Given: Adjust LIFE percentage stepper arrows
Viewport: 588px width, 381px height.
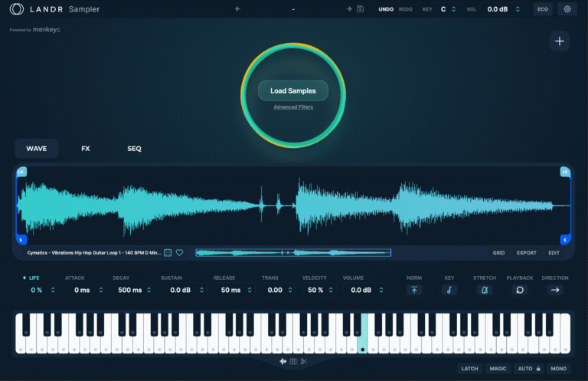Looking at the screenshot, I should [x=53, y=290].
